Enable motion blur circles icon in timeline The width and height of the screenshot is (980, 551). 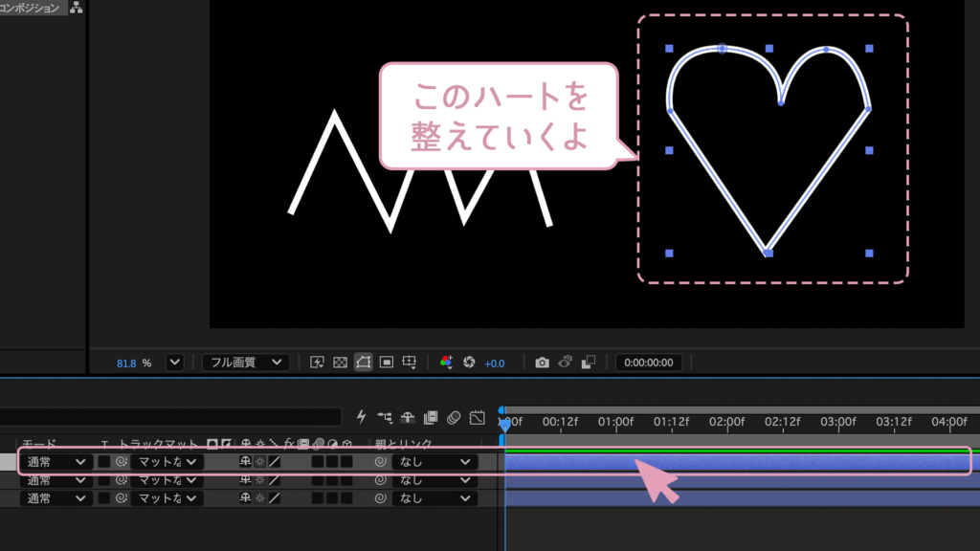point(454,417)
